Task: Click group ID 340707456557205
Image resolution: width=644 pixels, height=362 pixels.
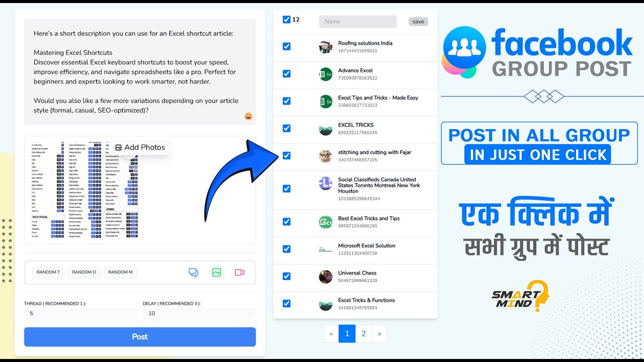Action: point(358,160)
